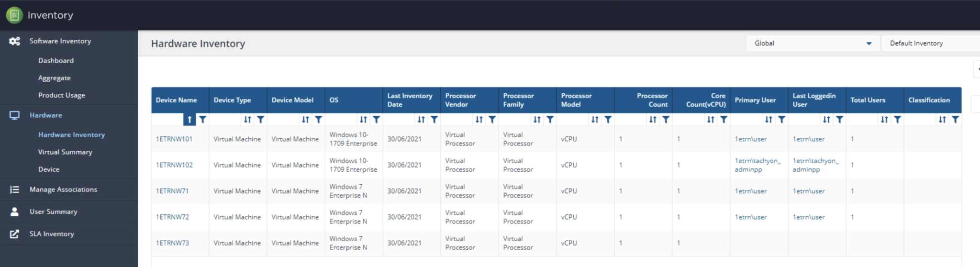
Task: Open the filter for Device Name column
Action: 203,120
